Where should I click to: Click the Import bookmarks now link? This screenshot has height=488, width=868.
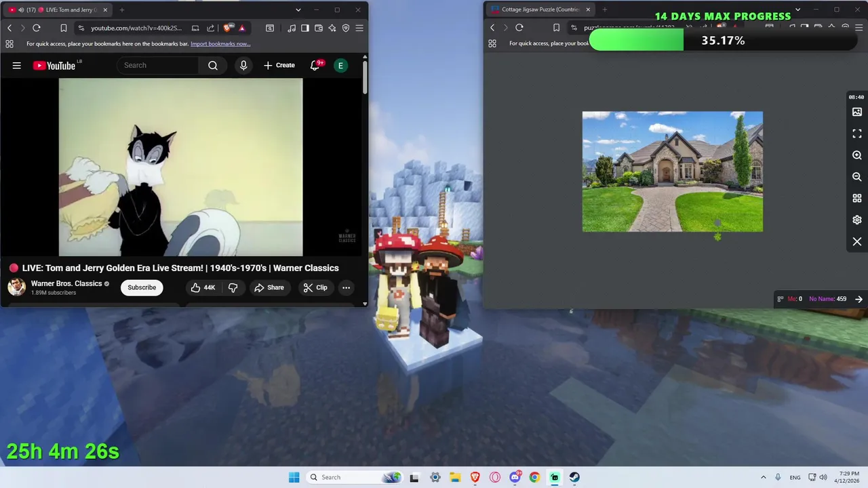(x=220, y=43)
